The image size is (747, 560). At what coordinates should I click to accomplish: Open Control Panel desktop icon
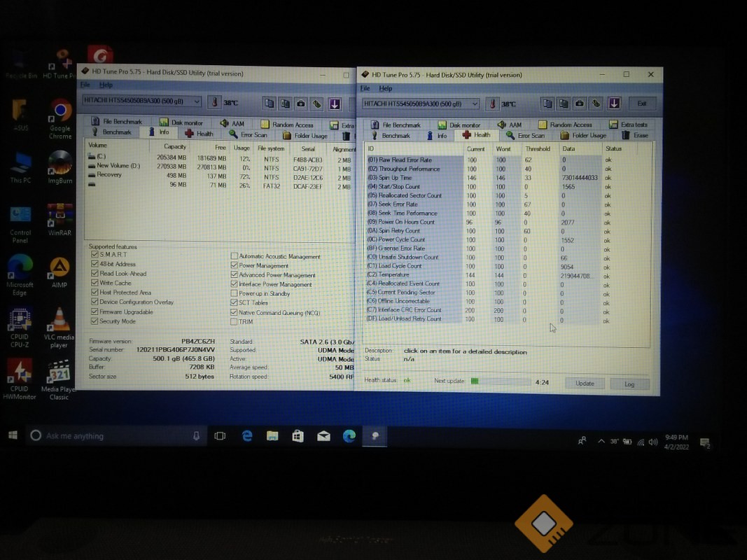[20, 225]
